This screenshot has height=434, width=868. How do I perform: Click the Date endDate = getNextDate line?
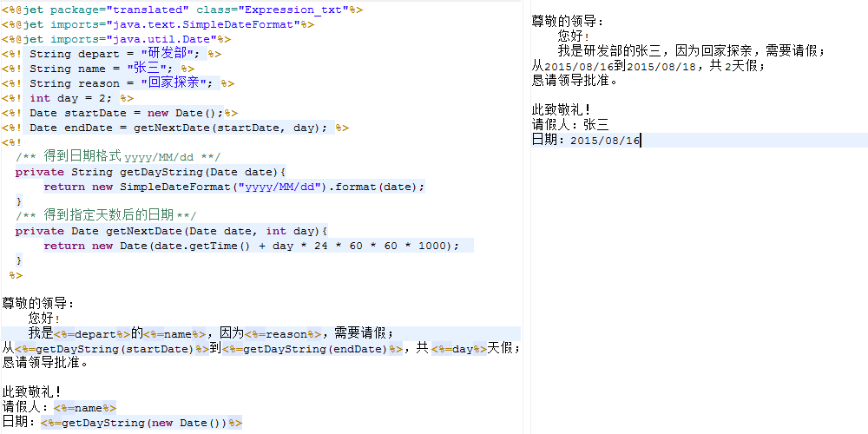coord(175,128)
